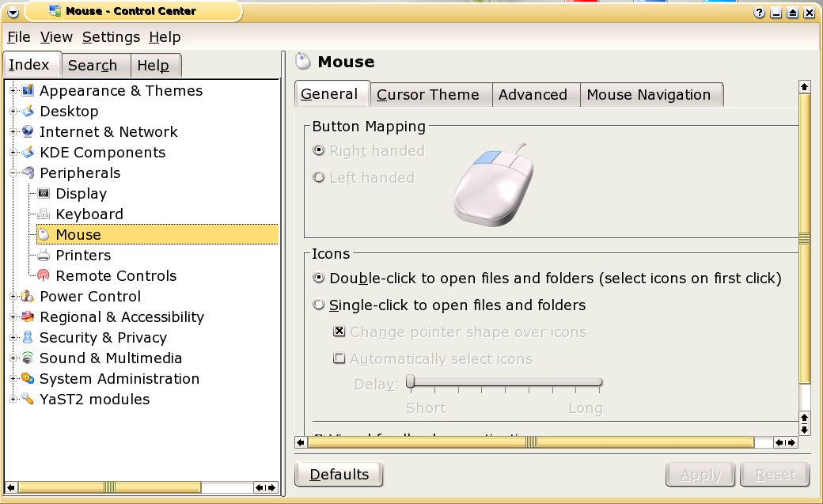Expand Sound & Multimedia tree node

(13, 358)
